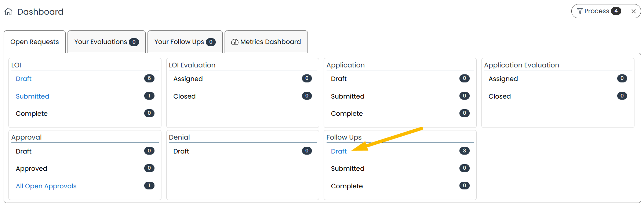Click the home icon beside Dashboard

click(8, 12)
